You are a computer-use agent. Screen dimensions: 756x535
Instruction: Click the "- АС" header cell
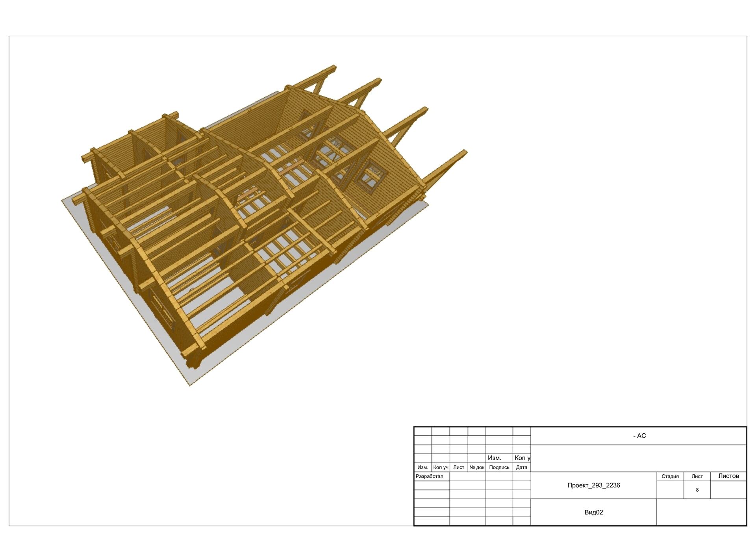(639, 436)
